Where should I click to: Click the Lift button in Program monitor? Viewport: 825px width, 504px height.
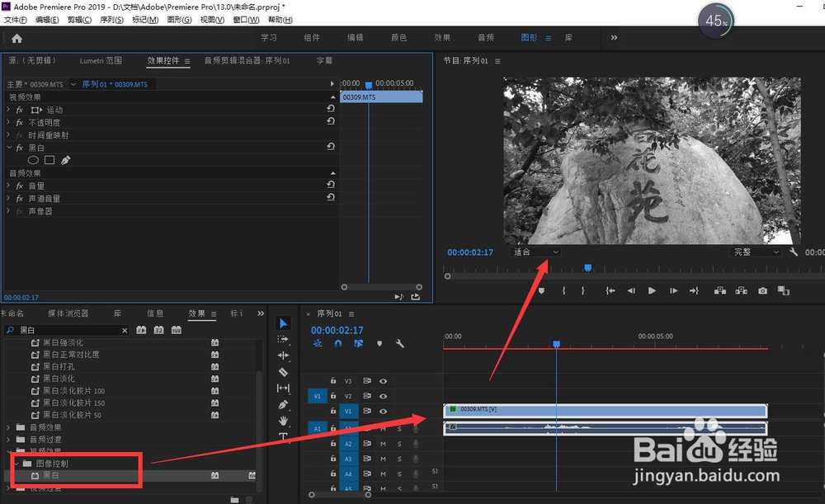click(719, 290)
